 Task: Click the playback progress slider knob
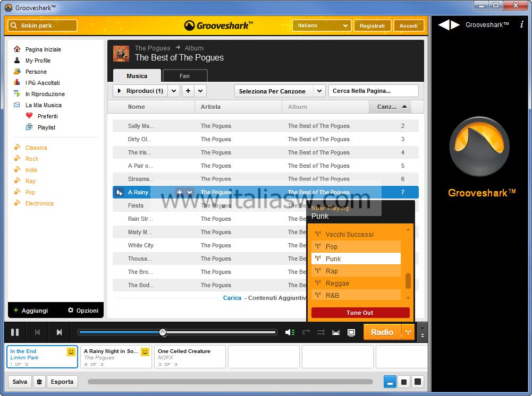163,332
